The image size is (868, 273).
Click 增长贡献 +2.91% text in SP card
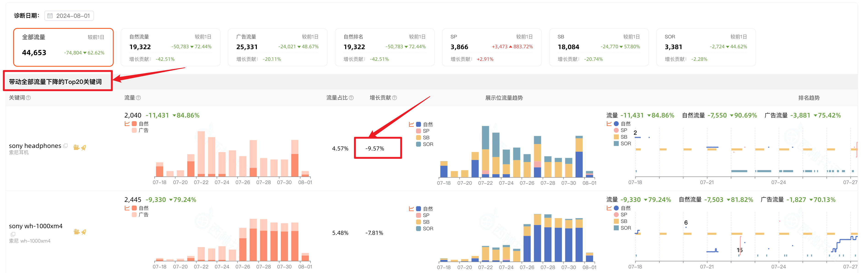[472, 59]
